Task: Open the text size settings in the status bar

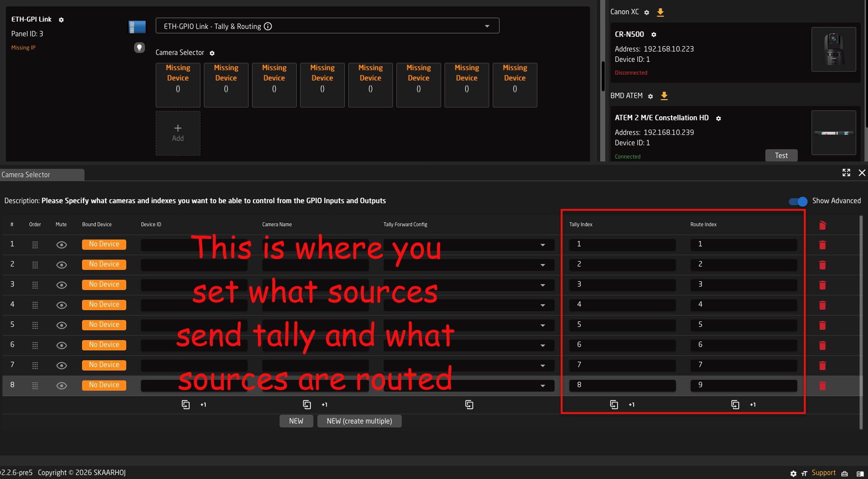Action: coord(804,473)
